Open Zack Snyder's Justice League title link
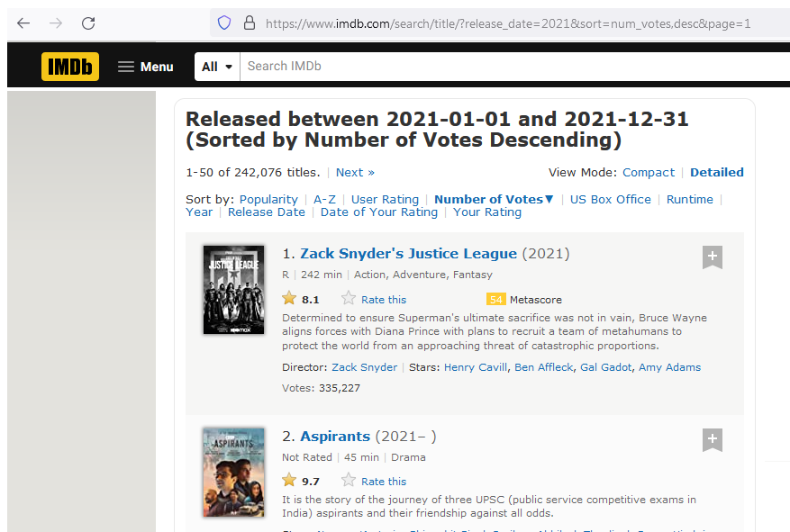 [409, 254]
